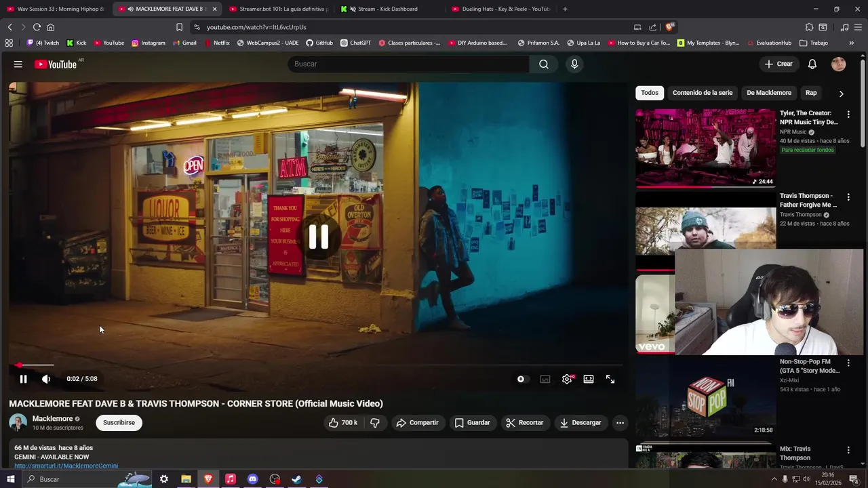Open the GitHub bookmark
This screenshot has width=868, height=488.
click(x=319, y=43)
